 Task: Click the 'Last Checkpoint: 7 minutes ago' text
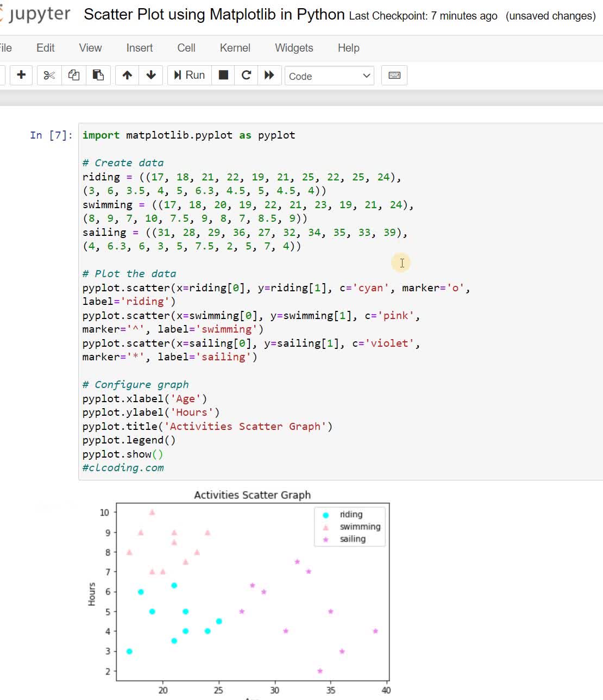423,16
